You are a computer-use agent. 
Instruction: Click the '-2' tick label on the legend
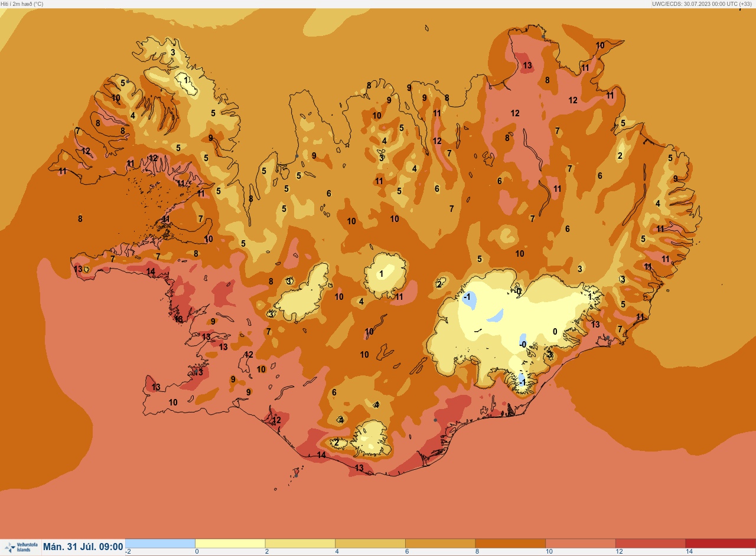[x=128, y=552]
